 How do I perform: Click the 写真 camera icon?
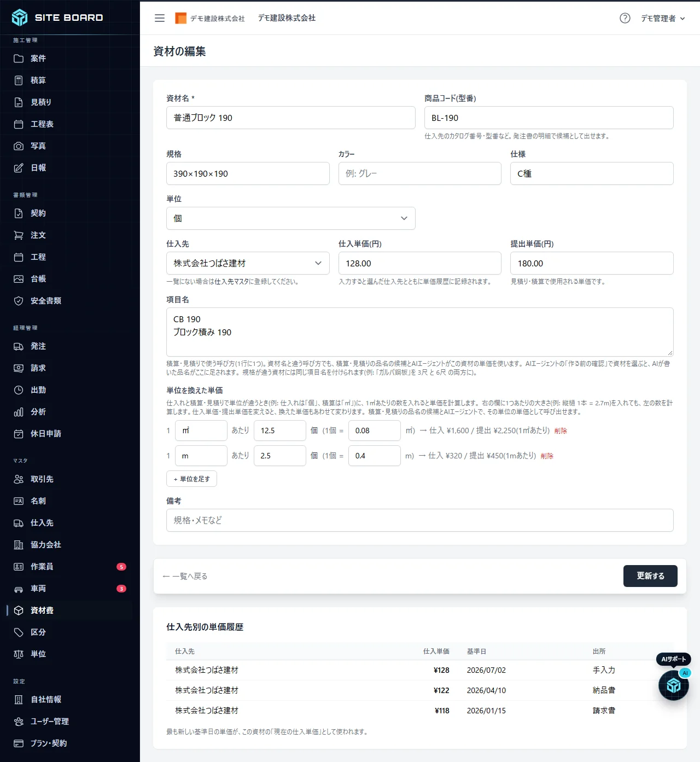click(19, 146)
